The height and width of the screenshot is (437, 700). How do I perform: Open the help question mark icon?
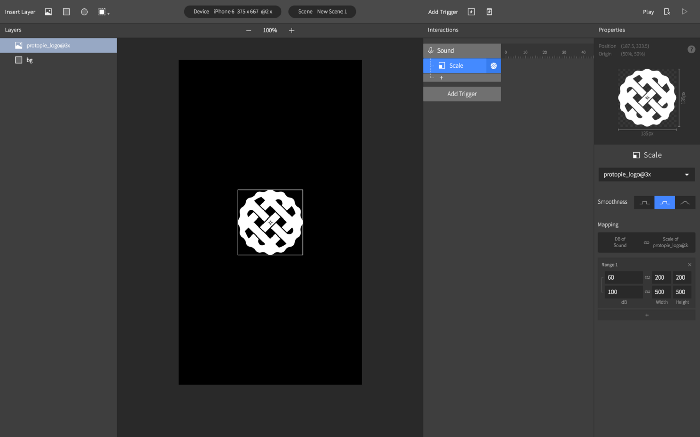tap(691, 50)
